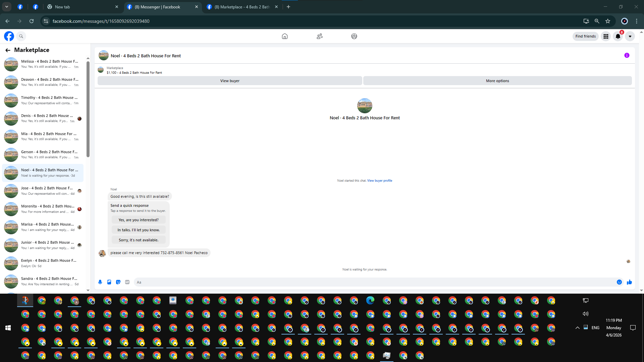Open the Facebook menu grid icon
This screenshot has height=362, width=644.
[606, 36]
